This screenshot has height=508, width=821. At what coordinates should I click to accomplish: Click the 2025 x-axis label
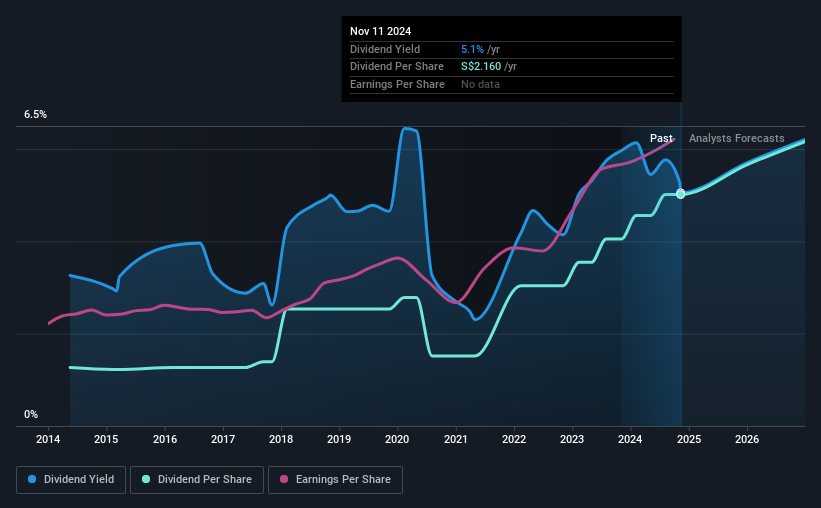(689, 439)
